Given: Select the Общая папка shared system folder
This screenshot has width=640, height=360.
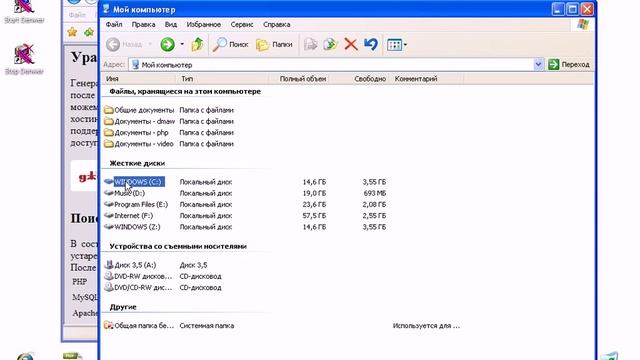Looking at the screenshot, I should click(139, 325).
